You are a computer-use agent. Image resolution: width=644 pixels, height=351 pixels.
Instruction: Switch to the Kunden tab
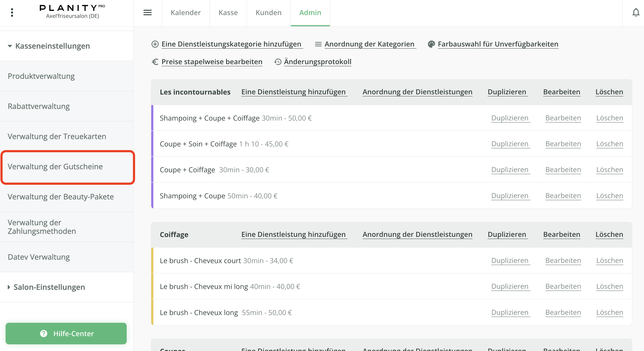[268, 13]
